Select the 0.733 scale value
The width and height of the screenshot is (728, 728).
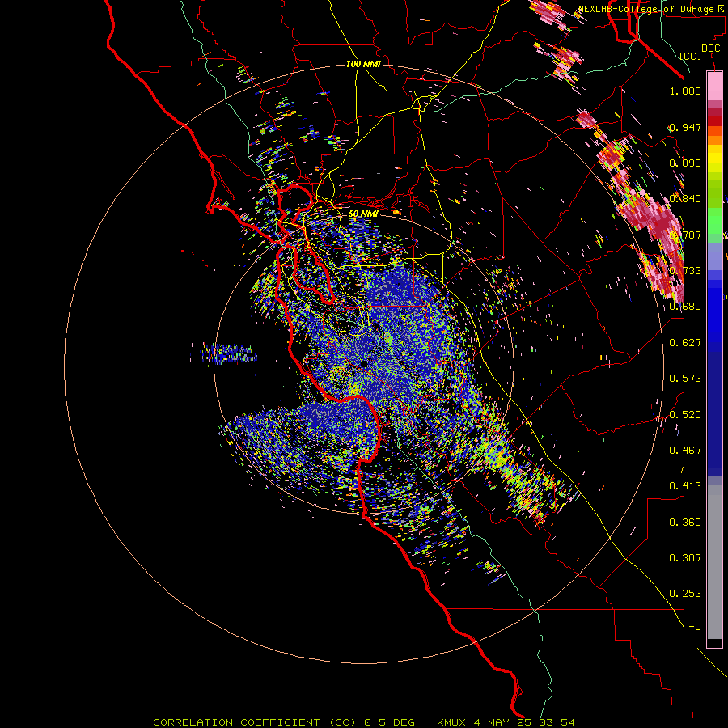point(685,271)
